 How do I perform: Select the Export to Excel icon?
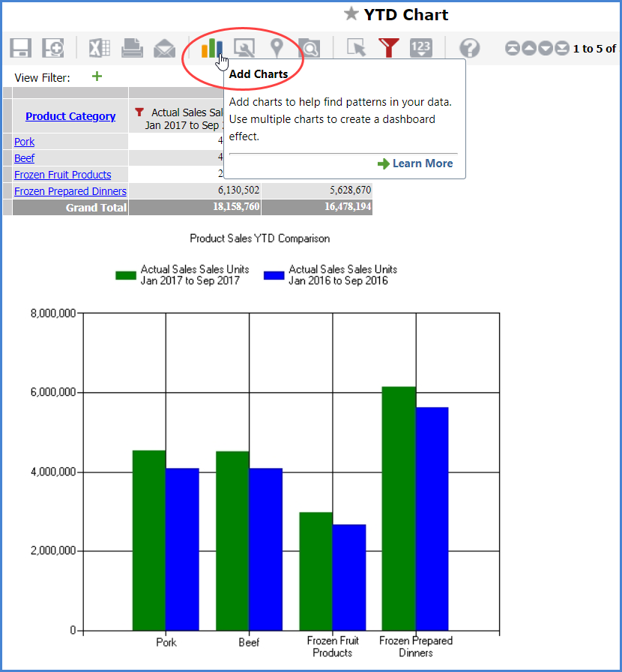(x=98, y=47)
